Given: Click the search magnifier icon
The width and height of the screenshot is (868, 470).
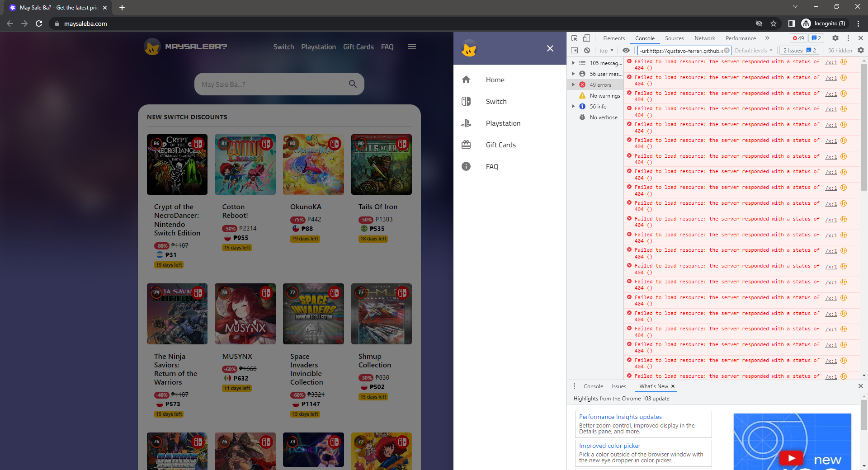Looking at the screenshot, I should click(353, 84).
